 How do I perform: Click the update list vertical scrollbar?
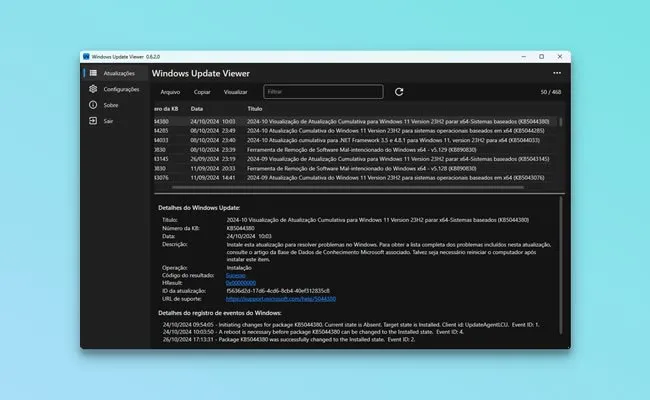click(x=560, y=150)
